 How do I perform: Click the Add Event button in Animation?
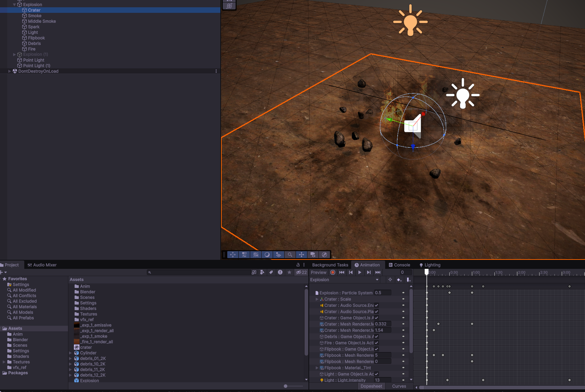(x=409, y=280)
